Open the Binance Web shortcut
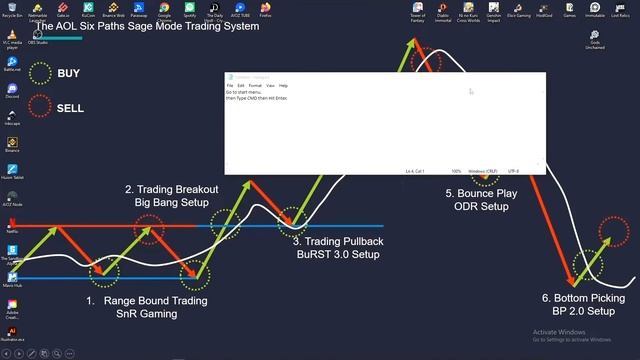This screenshot has height=360, width=640. 113,10
